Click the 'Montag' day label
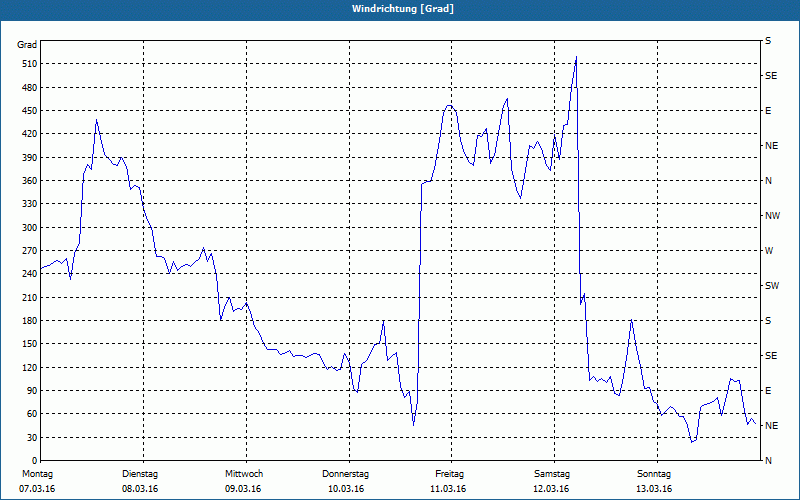Image resolution: width=800 pixels, height=500 pixels. pos(37,474)
